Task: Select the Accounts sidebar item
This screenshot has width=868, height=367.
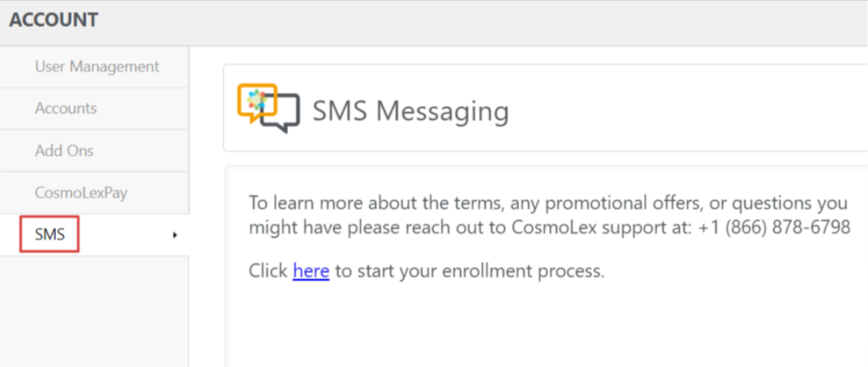Action: point(66,108)
